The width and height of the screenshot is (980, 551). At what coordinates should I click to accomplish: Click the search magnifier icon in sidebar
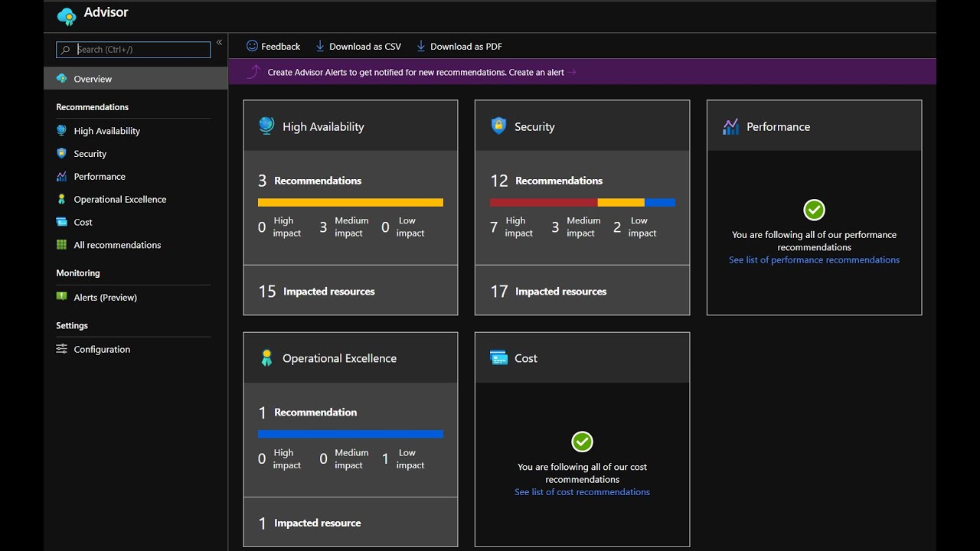tap(66, 50)
